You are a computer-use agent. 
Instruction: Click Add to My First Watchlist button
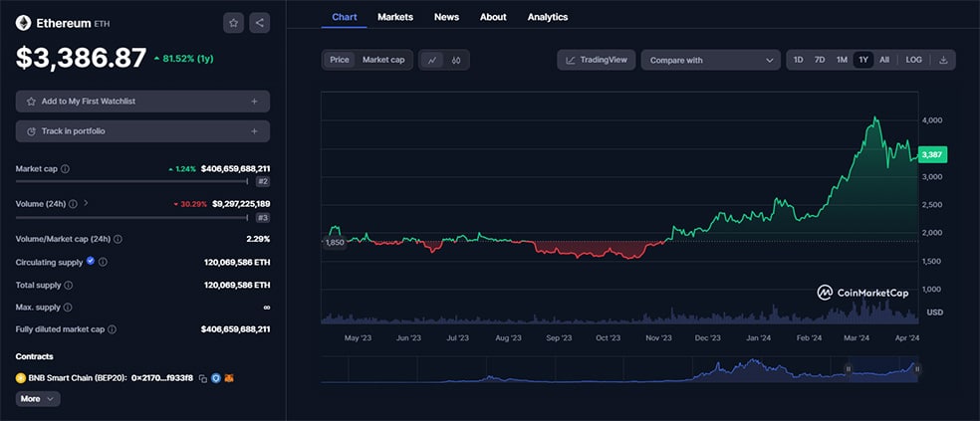142,102
